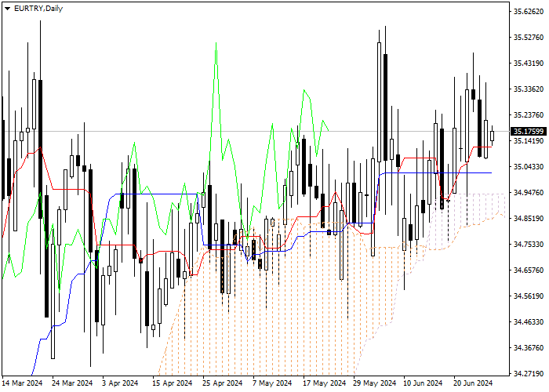
Task: Select the current price label 35.17599
Action: tap(529, 132)
